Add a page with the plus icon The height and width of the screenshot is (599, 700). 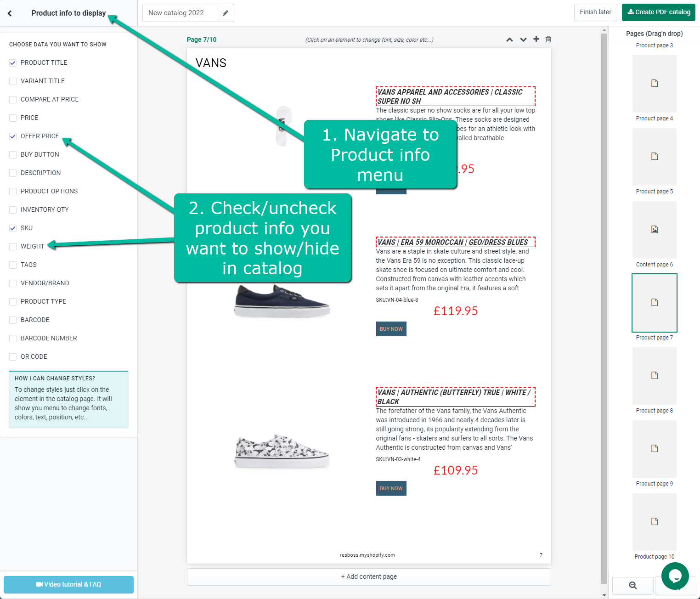coord(536,39)
